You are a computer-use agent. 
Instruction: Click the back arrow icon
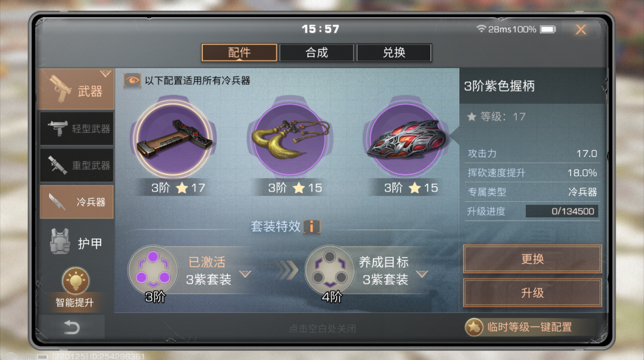point(71,327)
